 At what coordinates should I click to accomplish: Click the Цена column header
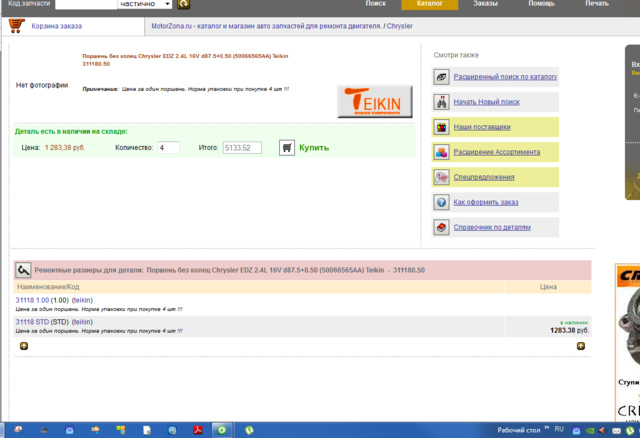548,287
